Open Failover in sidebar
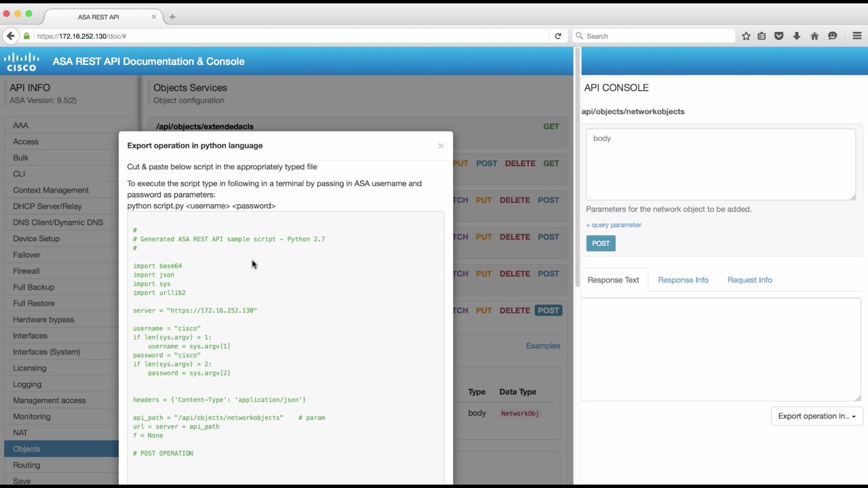 coord(61,255)
